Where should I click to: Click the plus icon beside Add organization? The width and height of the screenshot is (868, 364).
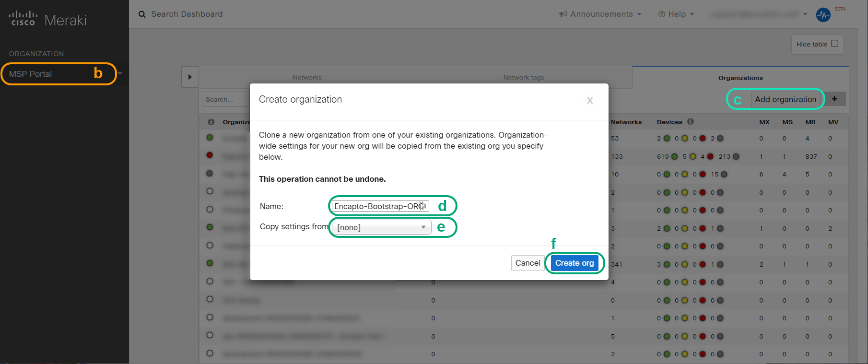pos(834,99)
